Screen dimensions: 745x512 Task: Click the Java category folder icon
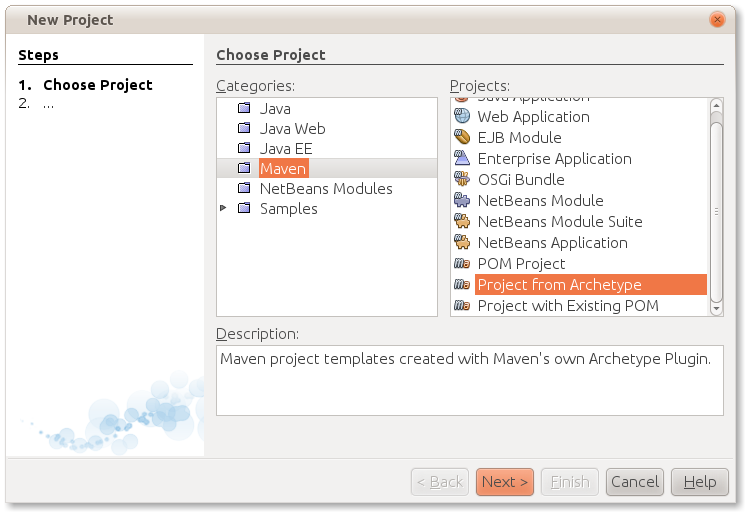click(244, 108)
